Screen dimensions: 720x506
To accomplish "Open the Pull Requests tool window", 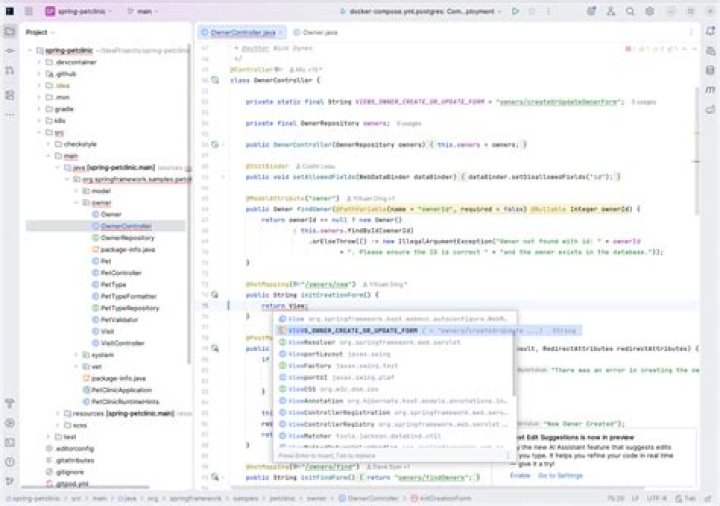I will [x=10, y=71].
